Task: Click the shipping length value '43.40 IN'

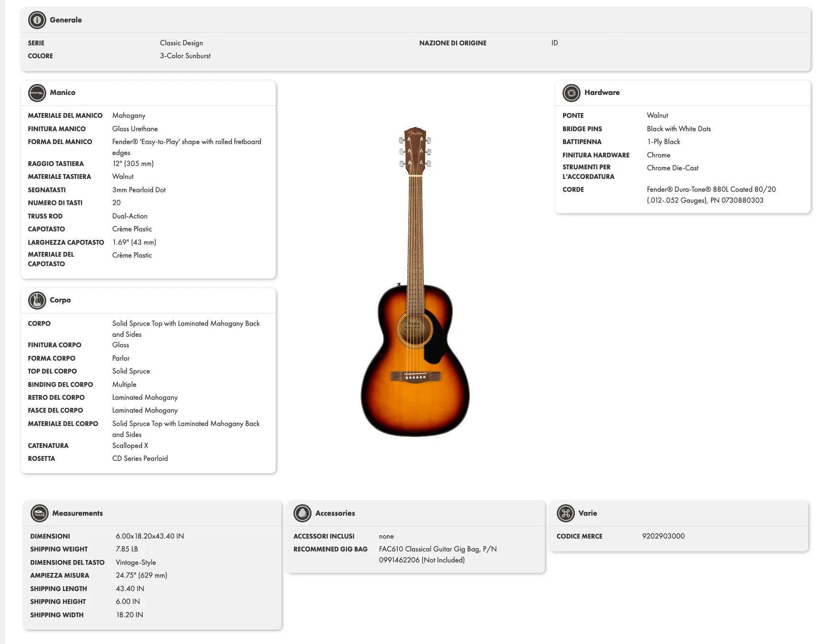Action: (x=130, y=589)
